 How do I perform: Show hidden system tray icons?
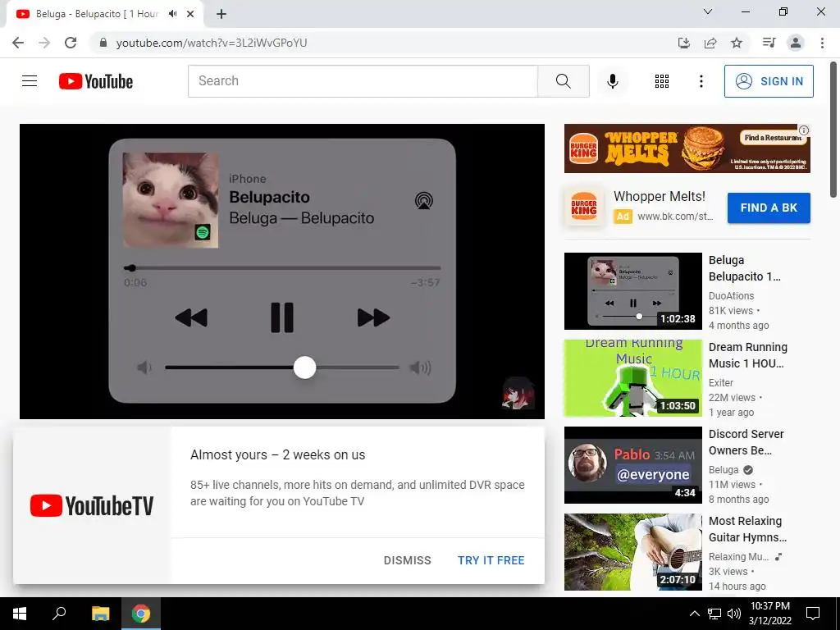click(x=694, y=614)
